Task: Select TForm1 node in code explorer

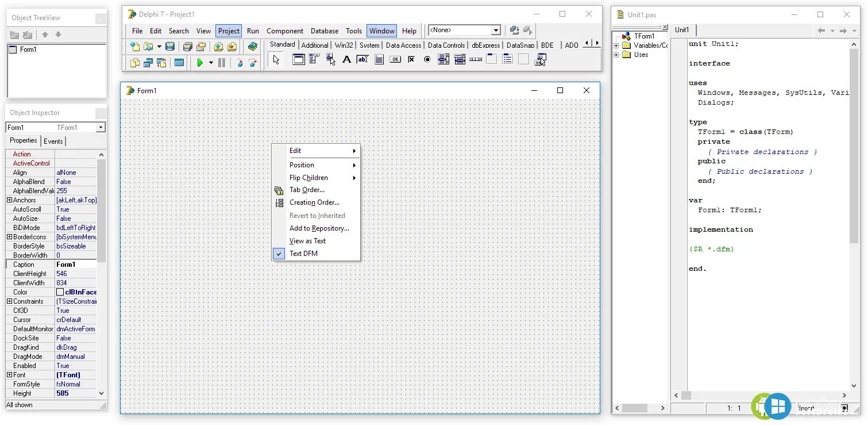Action: click(x=643, y=36)
